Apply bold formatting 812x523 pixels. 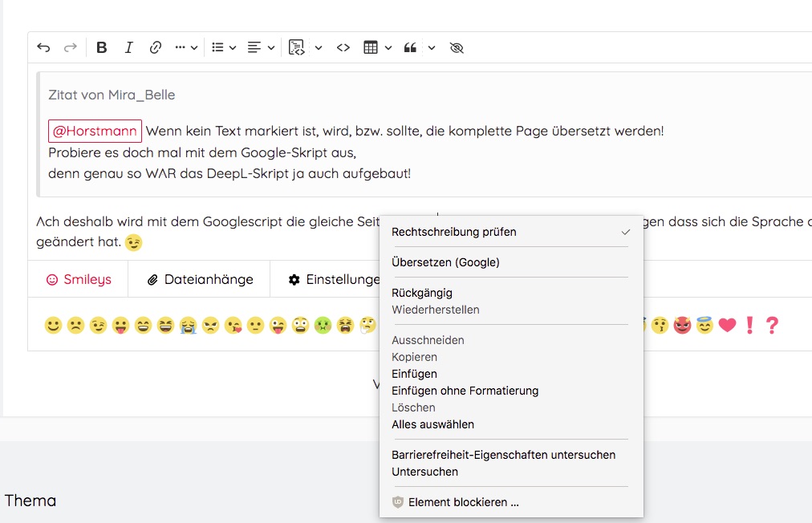pyautogui.click(x=102, y=48)
